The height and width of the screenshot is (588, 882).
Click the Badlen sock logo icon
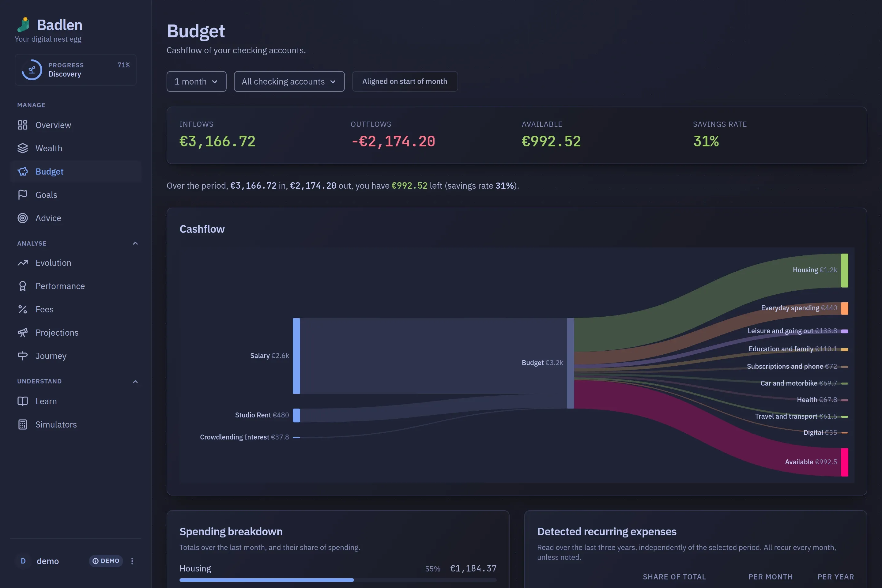click(24, 24)
